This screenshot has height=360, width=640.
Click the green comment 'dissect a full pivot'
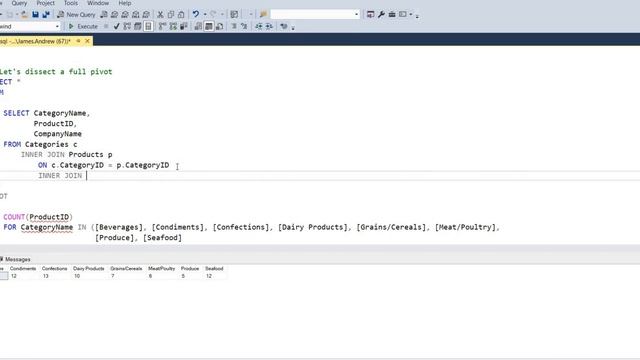(68, 72)
